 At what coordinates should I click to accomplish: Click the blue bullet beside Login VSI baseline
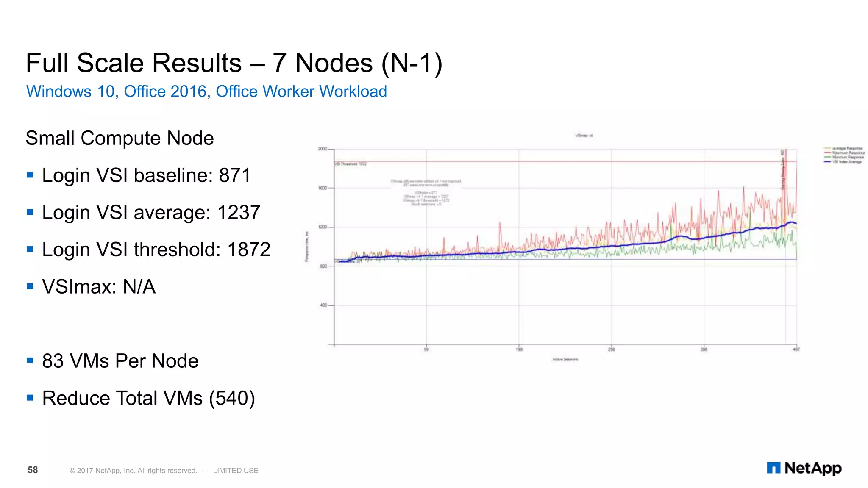coord(30,175)
